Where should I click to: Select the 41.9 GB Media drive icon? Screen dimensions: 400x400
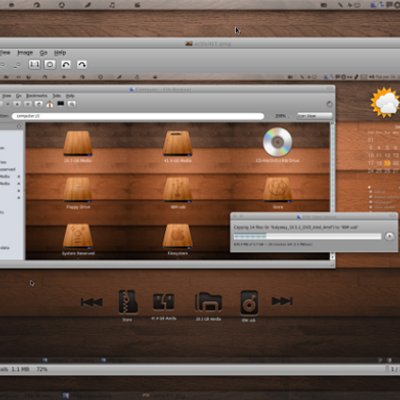click(177, 144)
